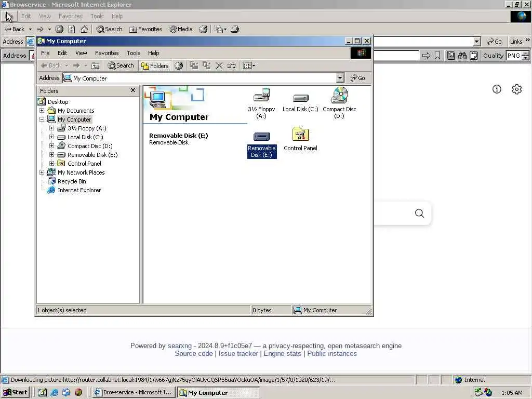
Task: Click the bookmarks list icon in Browservice bar
Action: (x=451, y=56)
